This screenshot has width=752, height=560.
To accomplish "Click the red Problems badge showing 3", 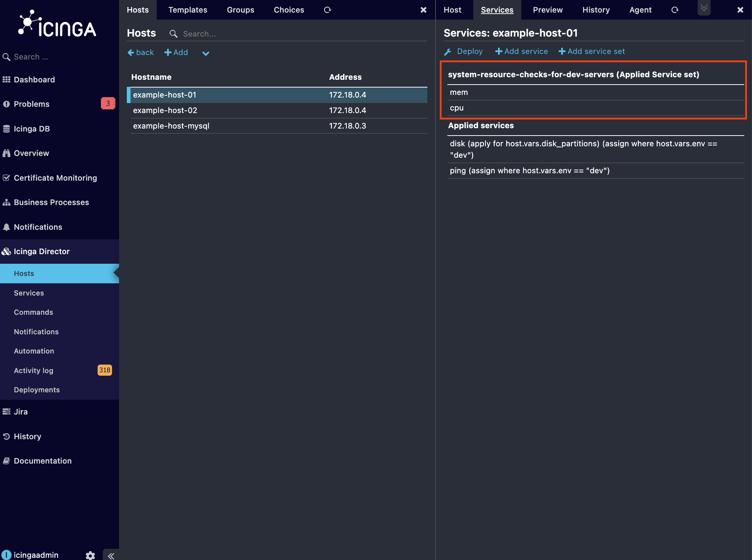I will pyautogui.click(x=108, y=103).
